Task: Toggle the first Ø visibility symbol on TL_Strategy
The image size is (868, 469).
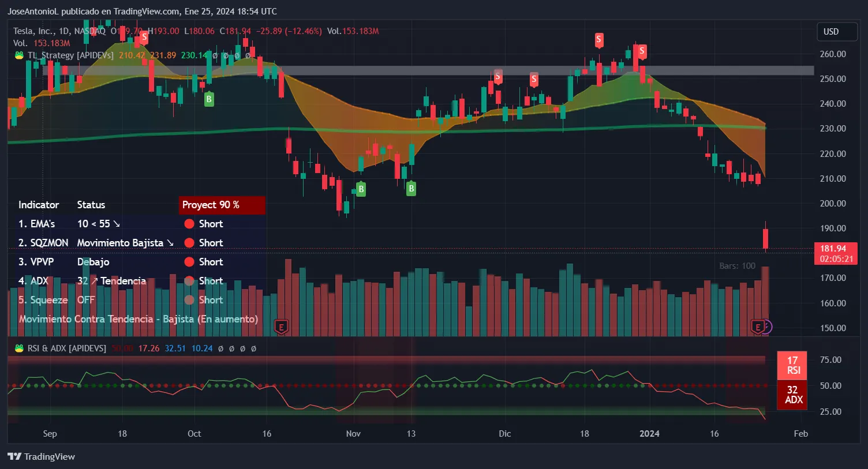Action: click(214, 55)
